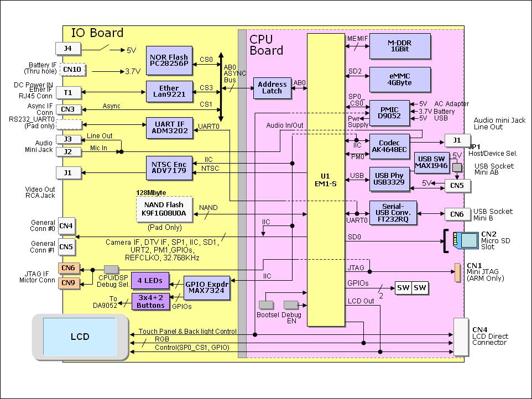The width and height of the screenshot is (532, 399).
Task: Click the T1 Ethernet connector box
Action: 68,92
